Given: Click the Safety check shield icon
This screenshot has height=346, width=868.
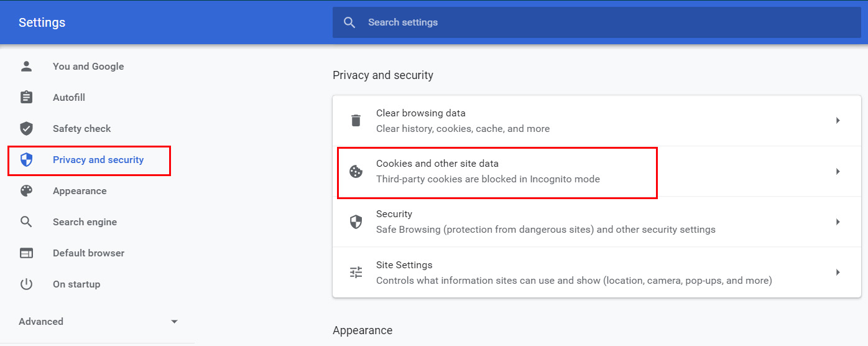Looking at the screenshot, I should point(26,128).
